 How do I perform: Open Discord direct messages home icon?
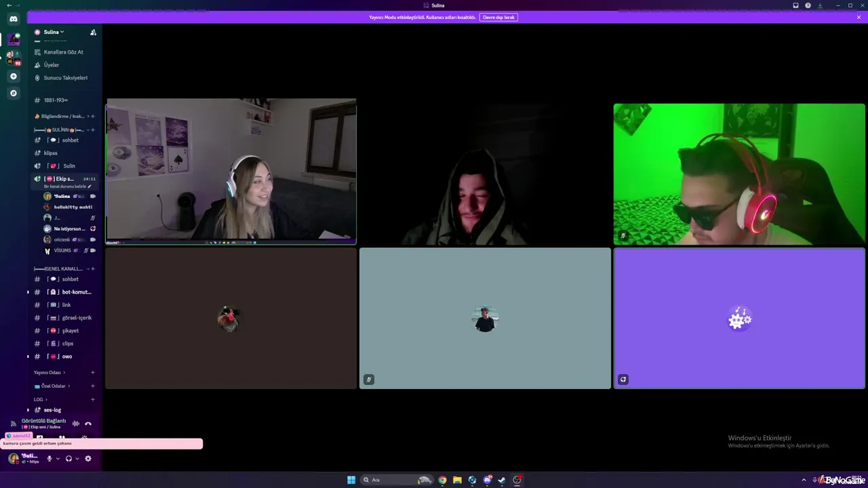(x=14, y=19)
